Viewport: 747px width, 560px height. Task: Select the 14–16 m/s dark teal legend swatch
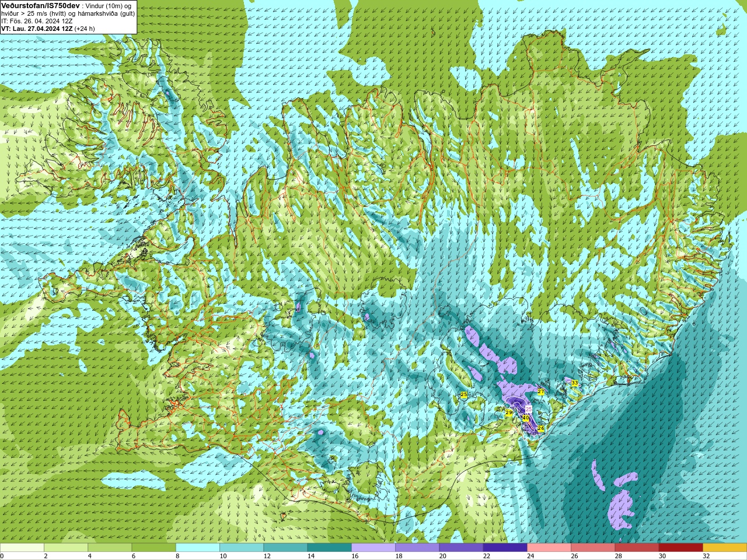330,548
